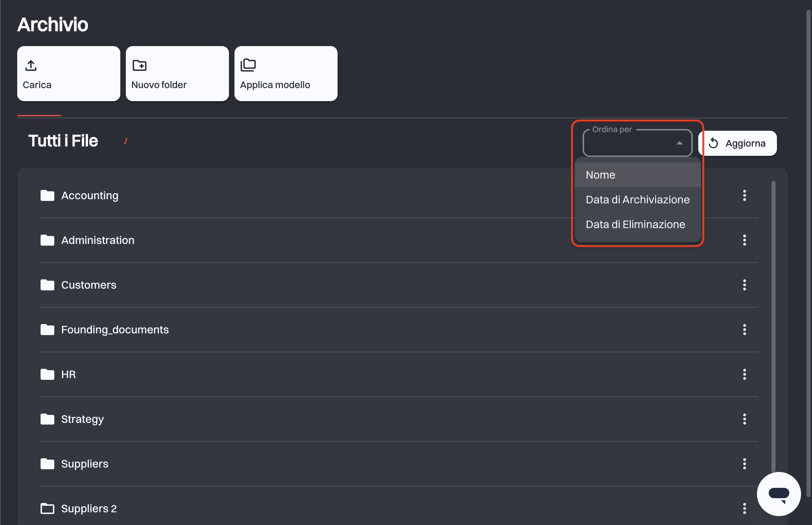Viewport: 812px width, 525px height.
Task: Click the Strategy folder name
Action: [x=83, y=419]
